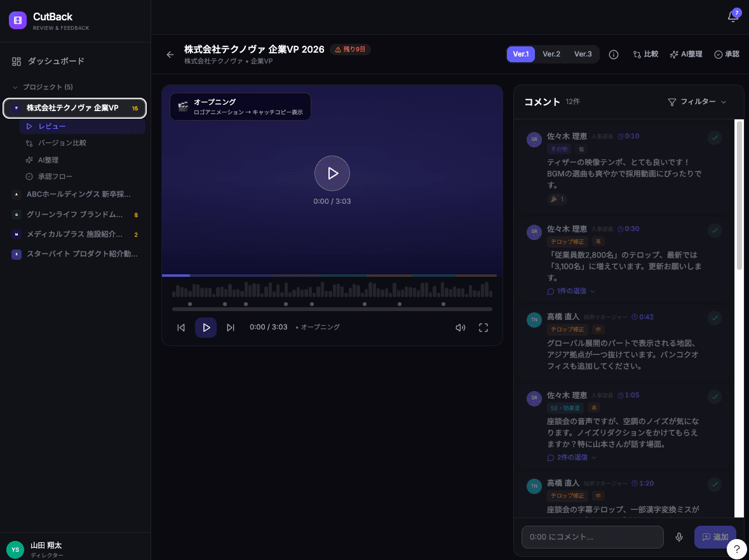Click the microphone voice comment icon

tap(679, 537)
